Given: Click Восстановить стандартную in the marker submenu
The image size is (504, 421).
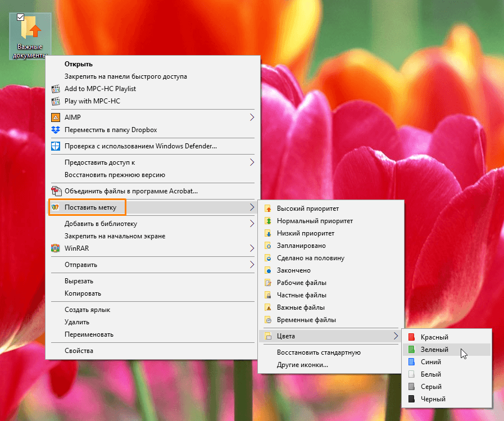Looking at the screenshot, I should [319, 352].
